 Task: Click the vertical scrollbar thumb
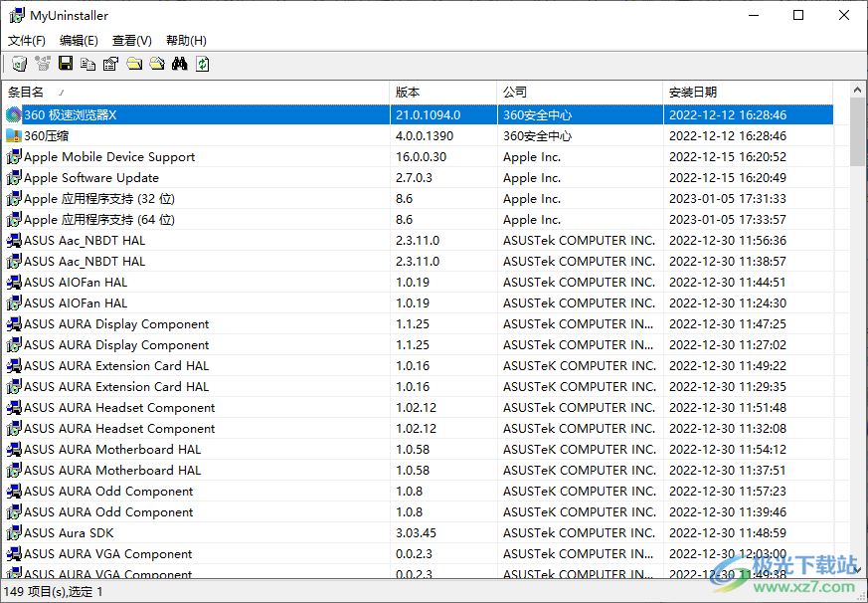click(x=857, y=132)
